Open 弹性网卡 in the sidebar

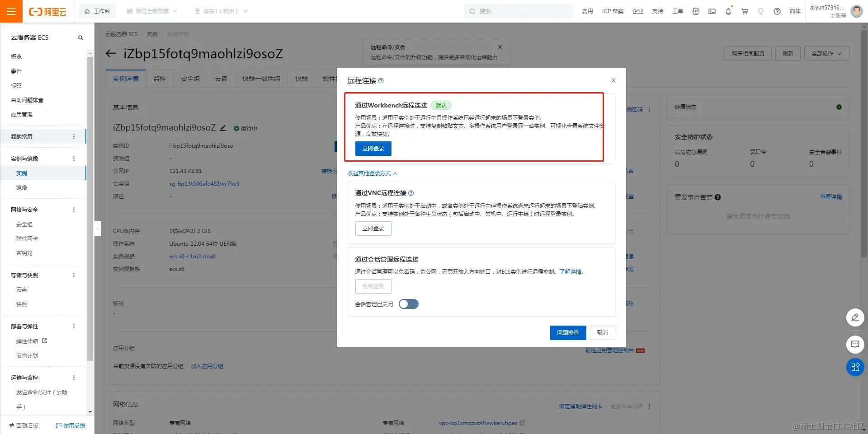(27, 239)
